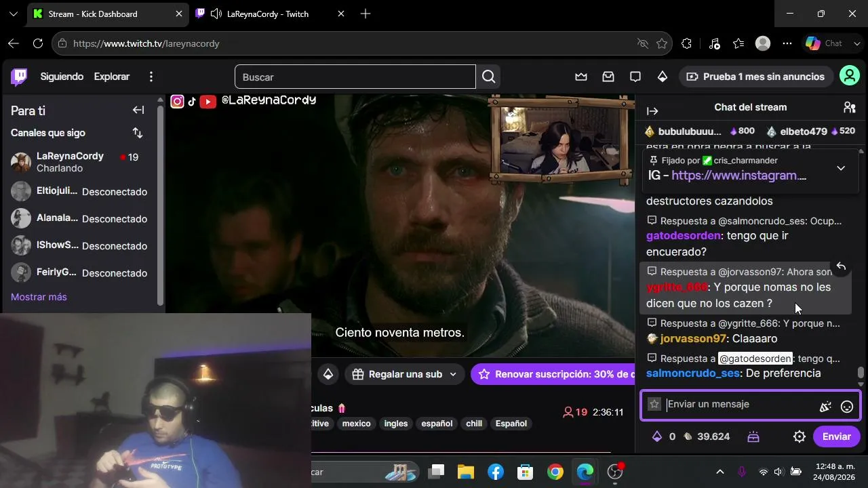
Task: Open the Siguiendo navigation item
Action: point(62,77)
